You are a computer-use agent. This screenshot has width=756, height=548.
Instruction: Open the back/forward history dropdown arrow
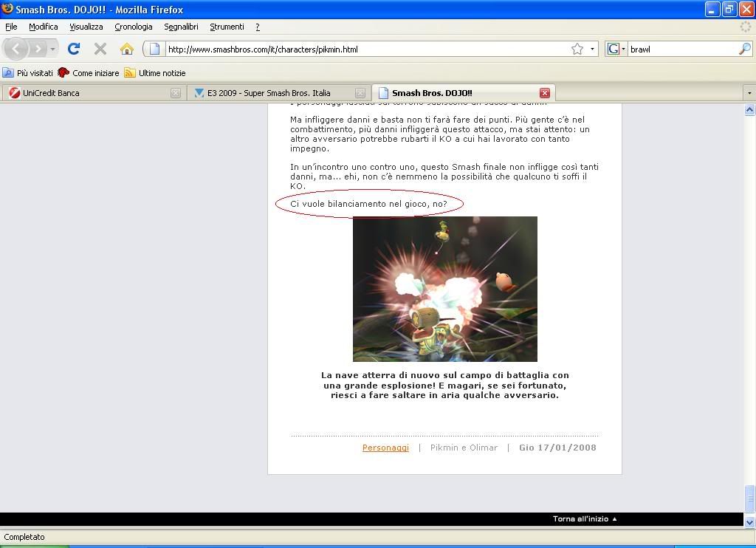52,49
